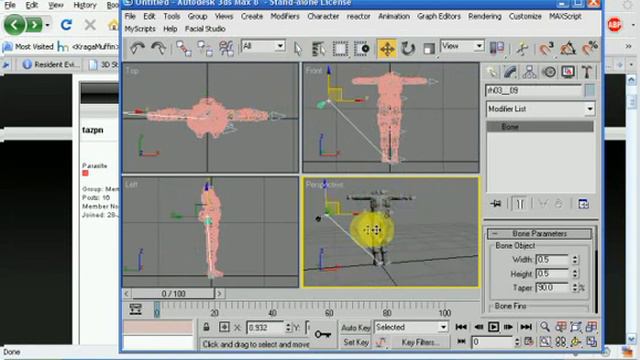Open the Facial Studio menu
Image resolution: width=640 pixels, height=360 pixels.
click(x=205, y=29)
